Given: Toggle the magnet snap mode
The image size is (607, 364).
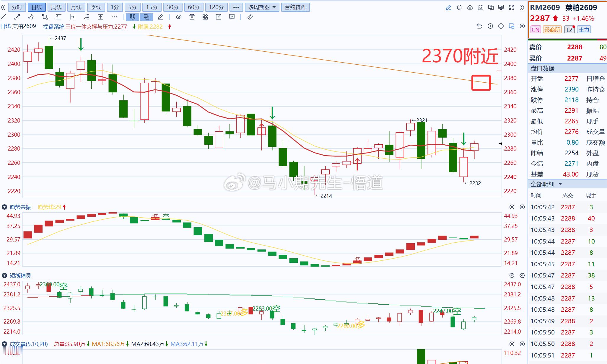Looking at the screenshot, I should tap(133, 17).
